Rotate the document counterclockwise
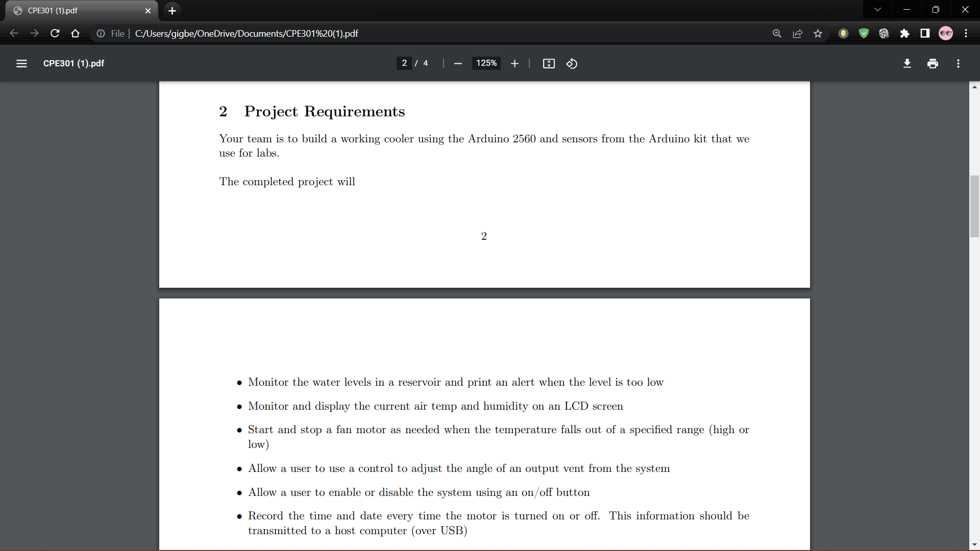This screenshot has height=551, width=980. point(572,63)
